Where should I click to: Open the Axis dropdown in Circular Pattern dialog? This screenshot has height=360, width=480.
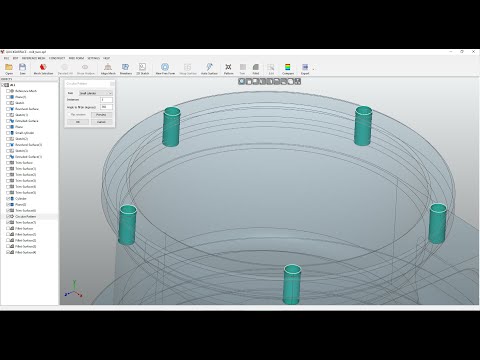(96, 93)
